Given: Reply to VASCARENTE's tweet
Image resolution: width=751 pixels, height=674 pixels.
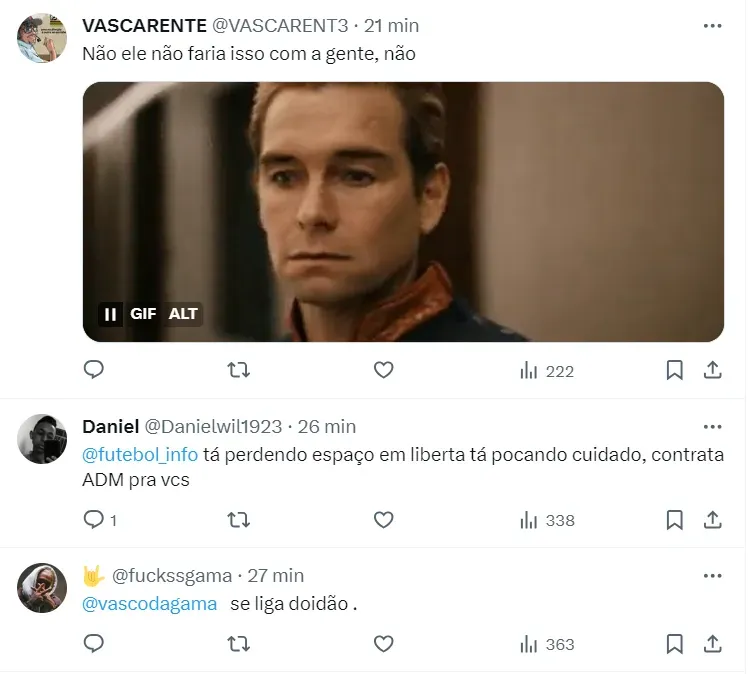Looking at the screenshot, I should pos(93,370).
